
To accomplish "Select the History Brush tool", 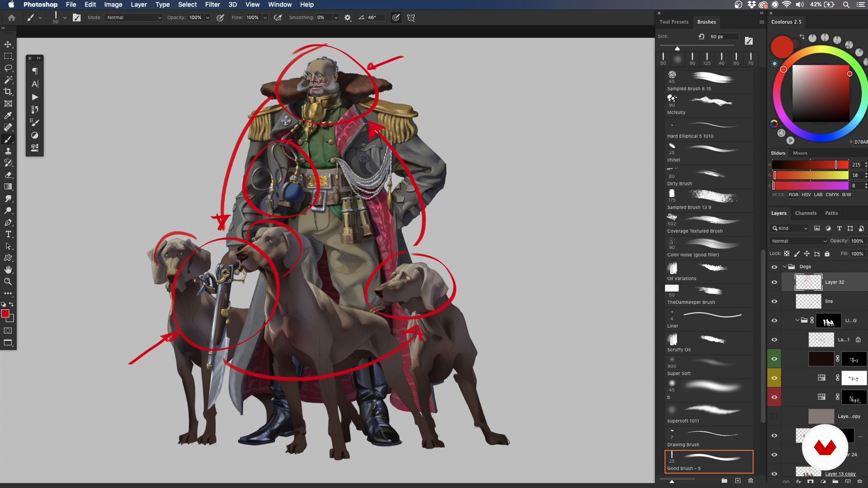I will [x=8, y=163].
